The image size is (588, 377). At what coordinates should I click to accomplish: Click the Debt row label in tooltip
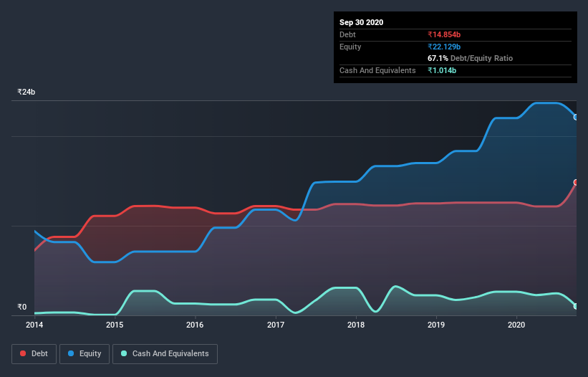pos(347,34)
